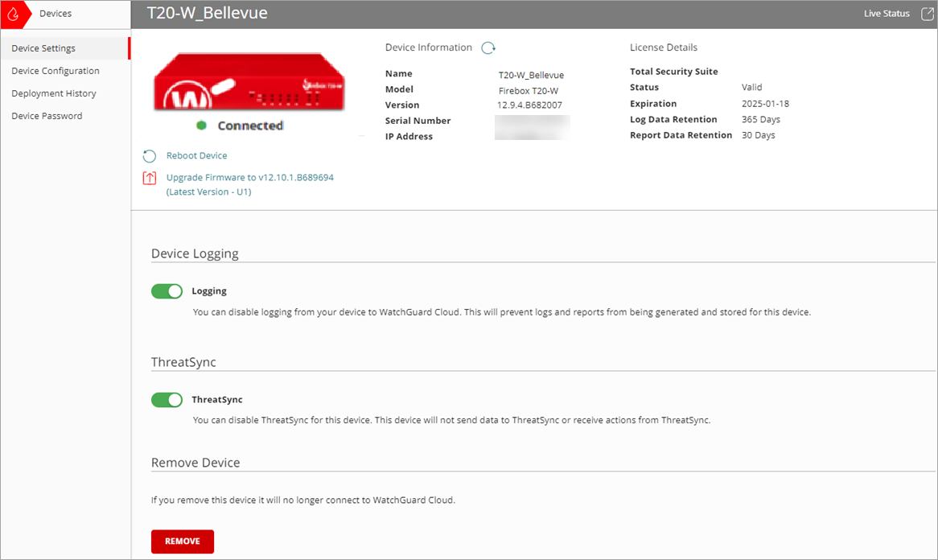Click the REMOVE button

coord(182,541)
